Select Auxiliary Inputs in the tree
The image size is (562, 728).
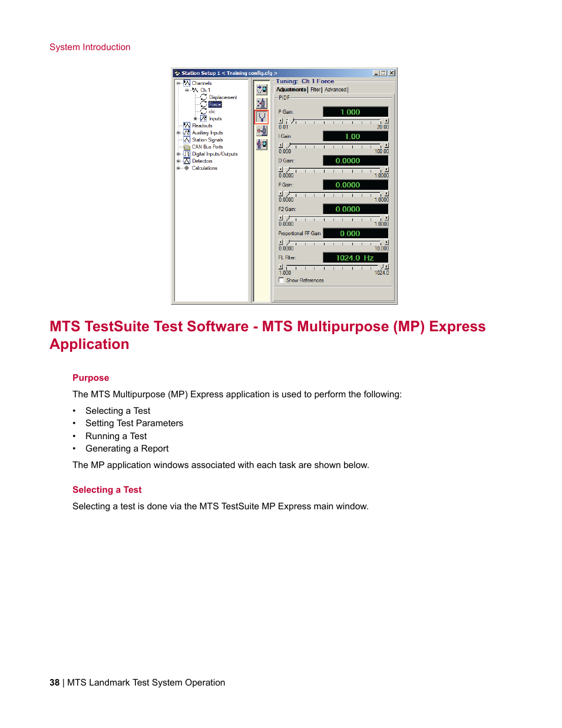(x=207, y=133)
